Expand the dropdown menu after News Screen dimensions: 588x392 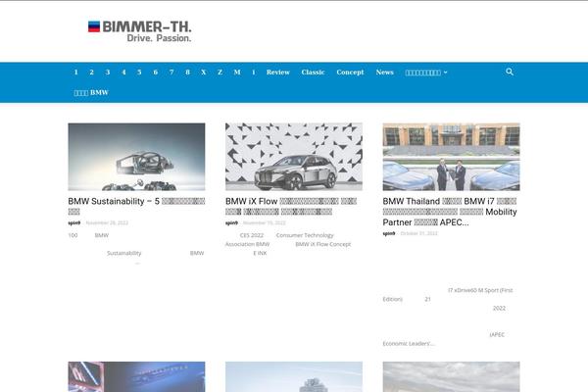pyautogui.click(x=426, y=73)
